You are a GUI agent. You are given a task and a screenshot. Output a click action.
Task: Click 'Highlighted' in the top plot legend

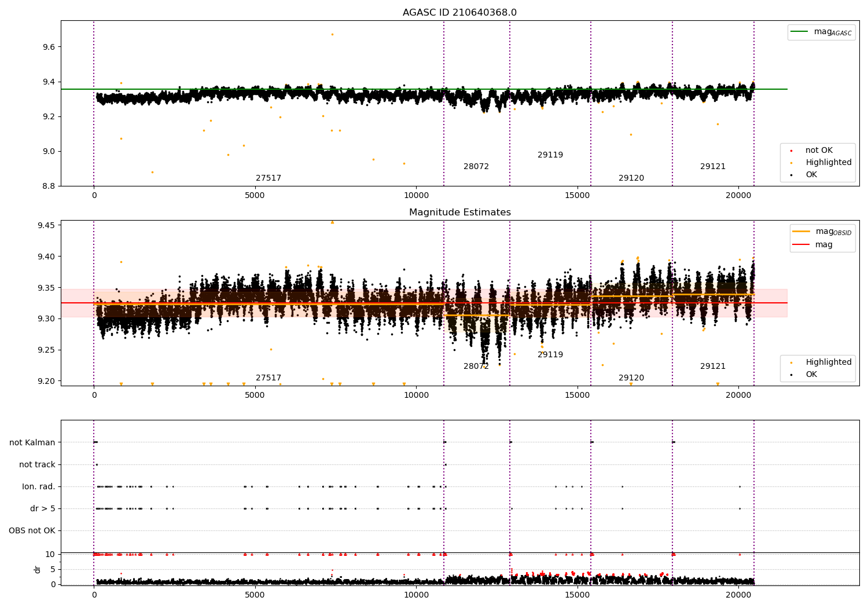click(x=828, y=163)
